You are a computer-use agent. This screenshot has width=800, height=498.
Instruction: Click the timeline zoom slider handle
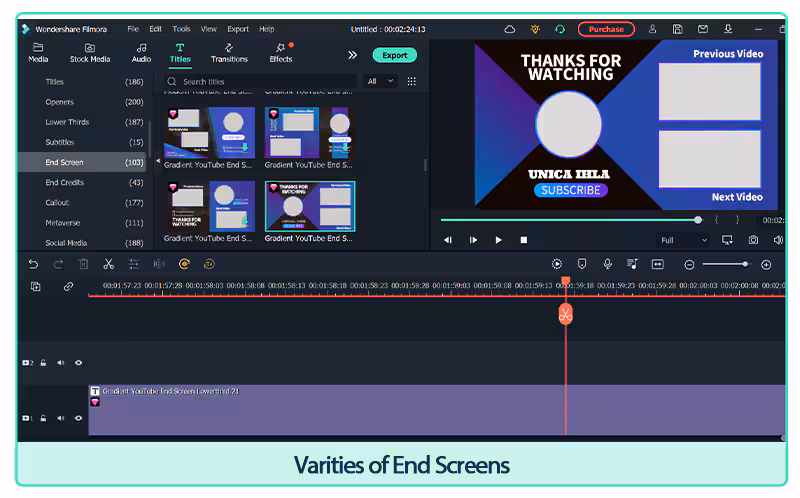[x=745, y=264]
